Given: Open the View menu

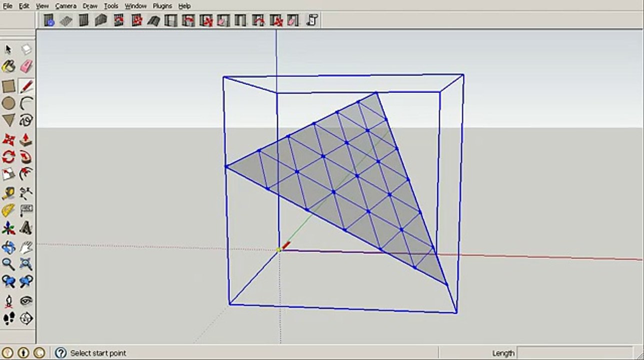Looking at the screenshot, I should point(43,6).
